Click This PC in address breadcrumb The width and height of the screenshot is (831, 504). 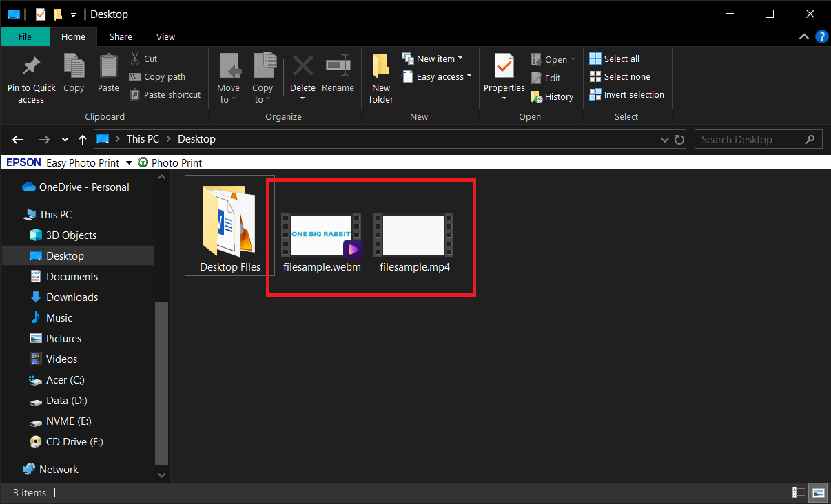pos(143,139)
